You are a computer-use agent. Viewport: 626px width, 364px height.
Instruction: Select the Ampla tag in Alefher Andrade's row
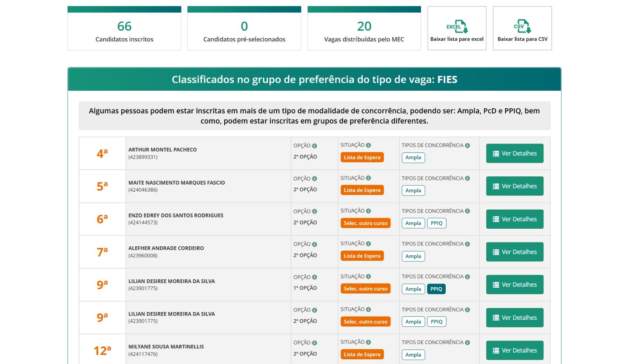[413, 256]
